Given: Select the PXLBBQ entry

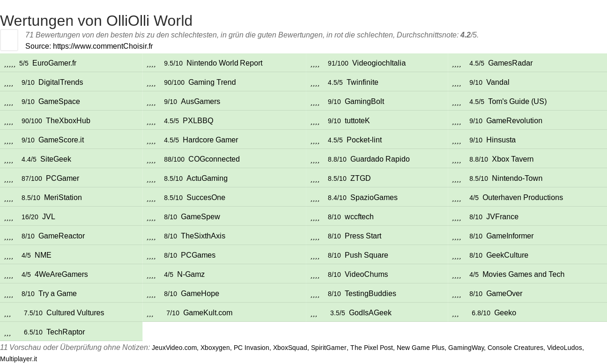Looking at the screenshot, I should click(198, 121).
